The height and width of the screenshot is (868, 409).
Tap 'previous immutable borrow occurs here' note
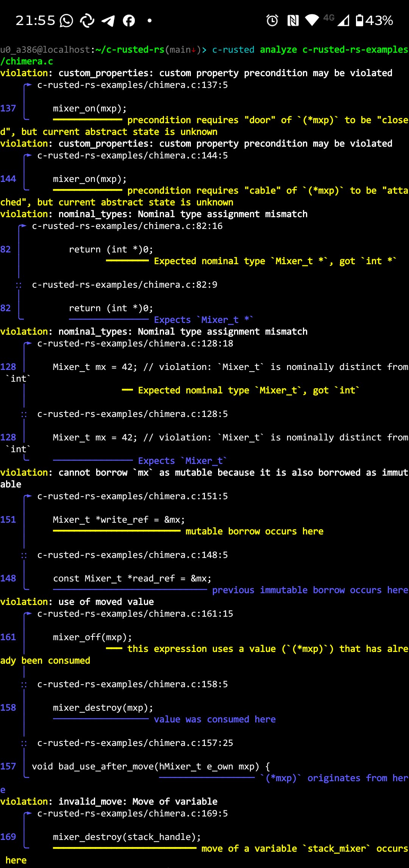point(310,590)
